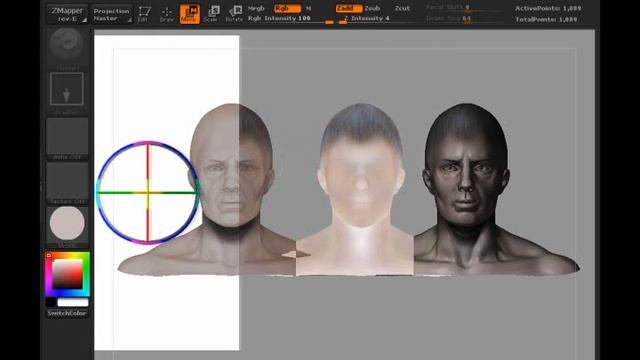
Task: Select the Rotate tool icon
Action: click(234, 14)
